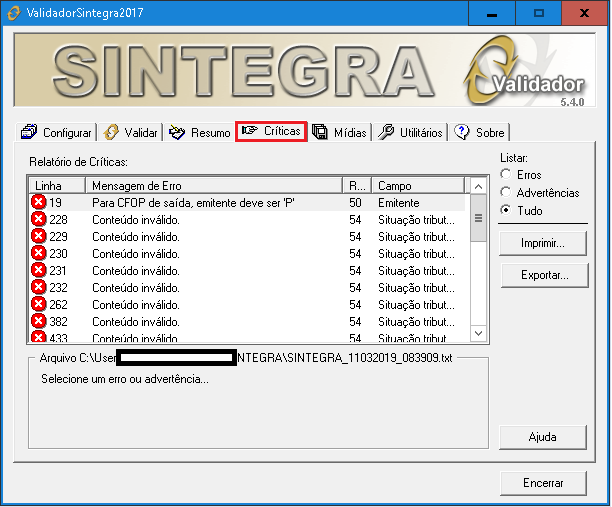Select the Tudo radio button

[x=506, y=210]
